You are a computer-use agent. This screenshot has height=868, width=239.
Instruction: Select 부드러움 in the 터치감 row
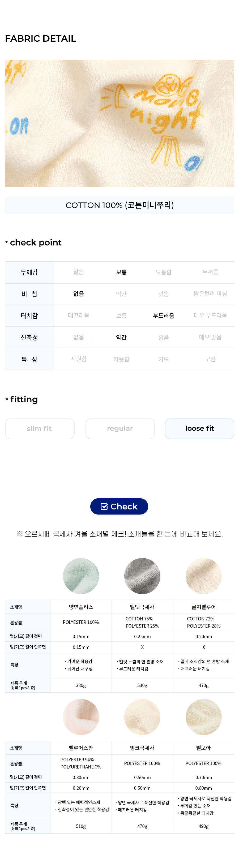tap(164, 316)
